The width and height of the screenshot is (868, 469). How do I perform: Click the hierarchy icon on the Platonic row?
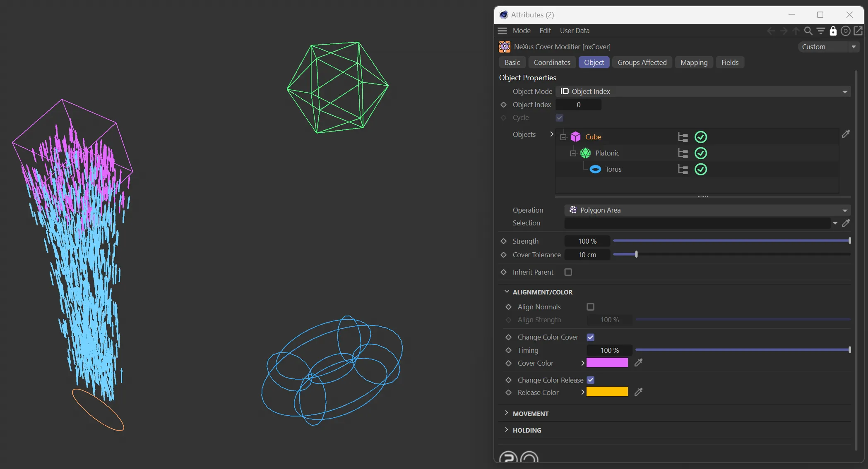pos(683,153)
